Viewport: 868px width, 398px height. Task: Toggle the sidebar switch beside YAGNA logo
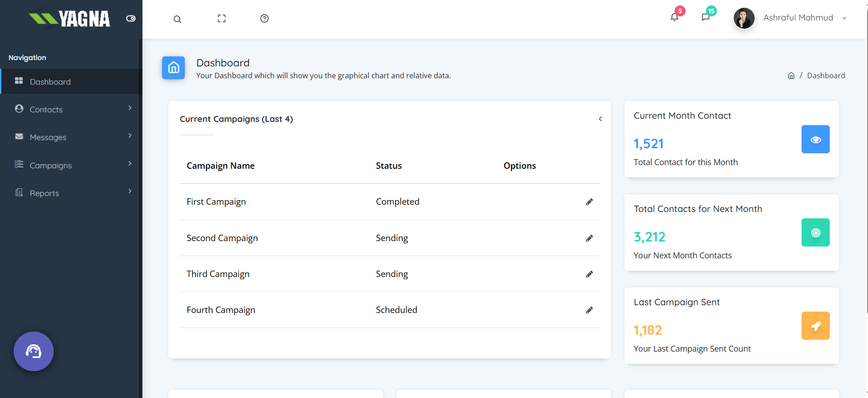(x=131, y=19)
